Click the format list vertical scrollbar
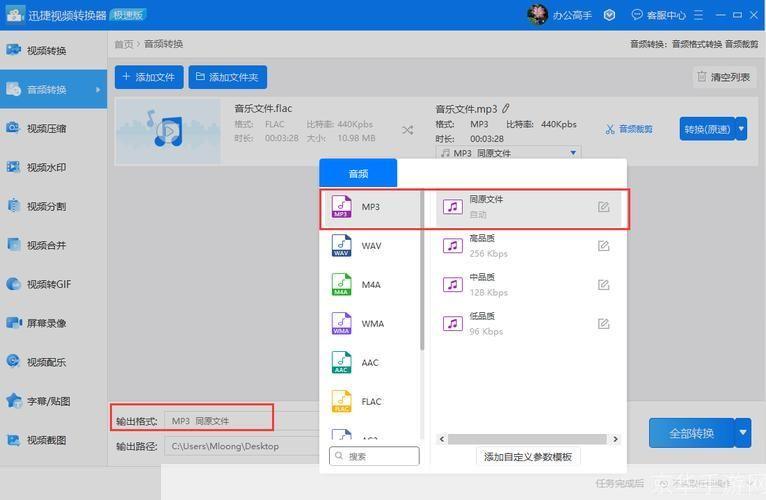This screenshot has height=500, width=766. (422, 269)
